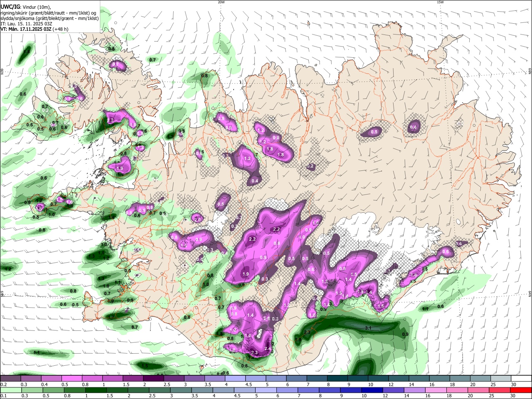Click the bright pink 0.5 swatch, upper legend row
This screenshot has width=532, height=399.
tap(71, 379)
